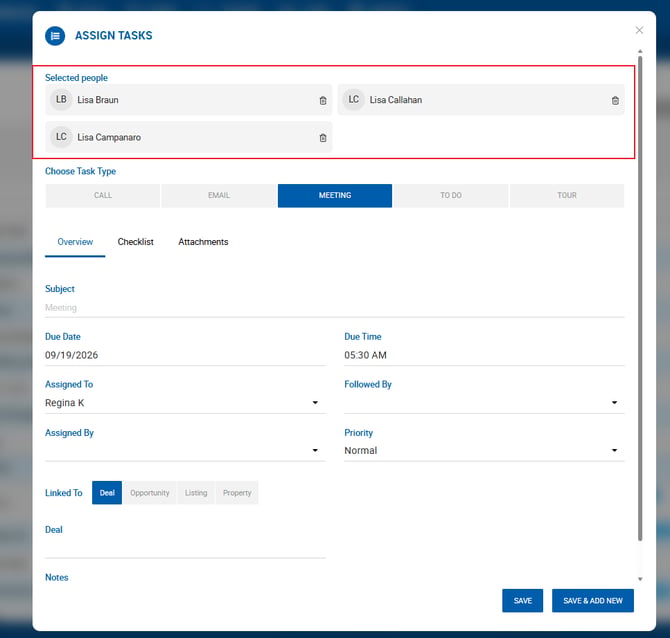670x638 pixels.
Task: Click the Notes label
Action: (57, 578)
